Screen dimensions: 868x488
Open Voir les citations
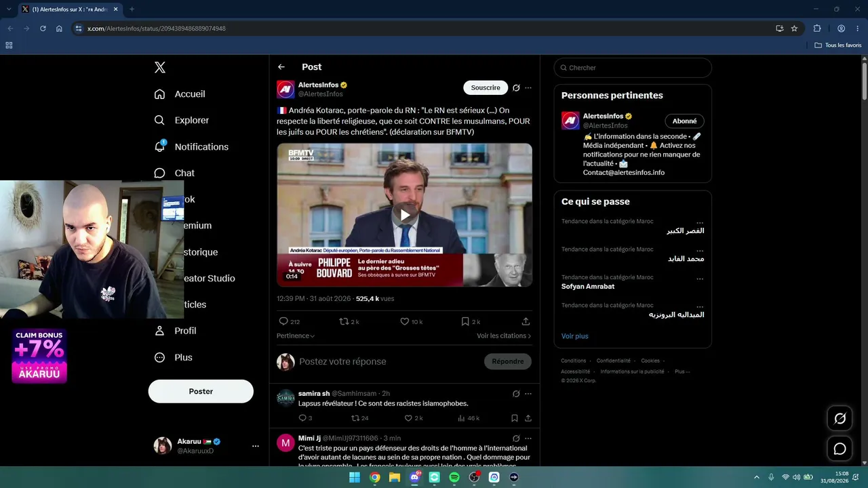point(504,335)
